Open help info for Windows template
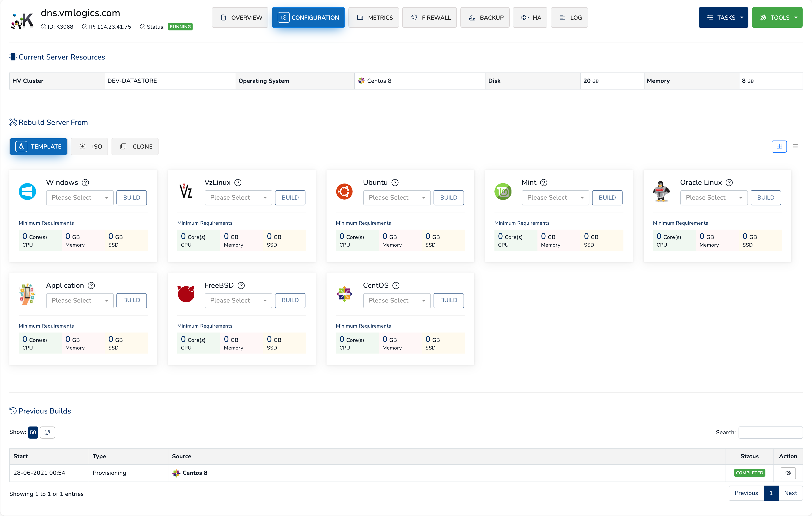This screenshot has height=516, width=812. [86, 183]
